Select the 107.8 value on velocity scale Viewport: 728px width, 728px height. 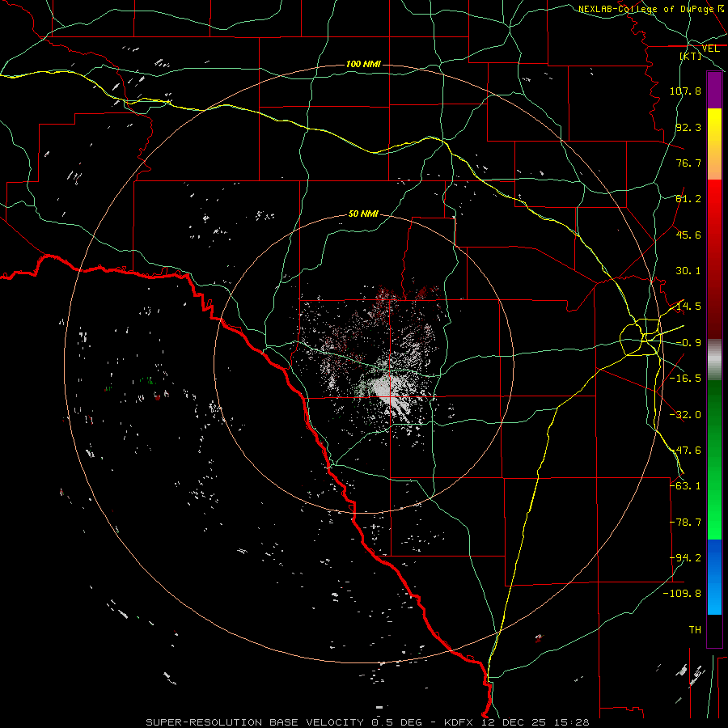[x=685, y=91]
